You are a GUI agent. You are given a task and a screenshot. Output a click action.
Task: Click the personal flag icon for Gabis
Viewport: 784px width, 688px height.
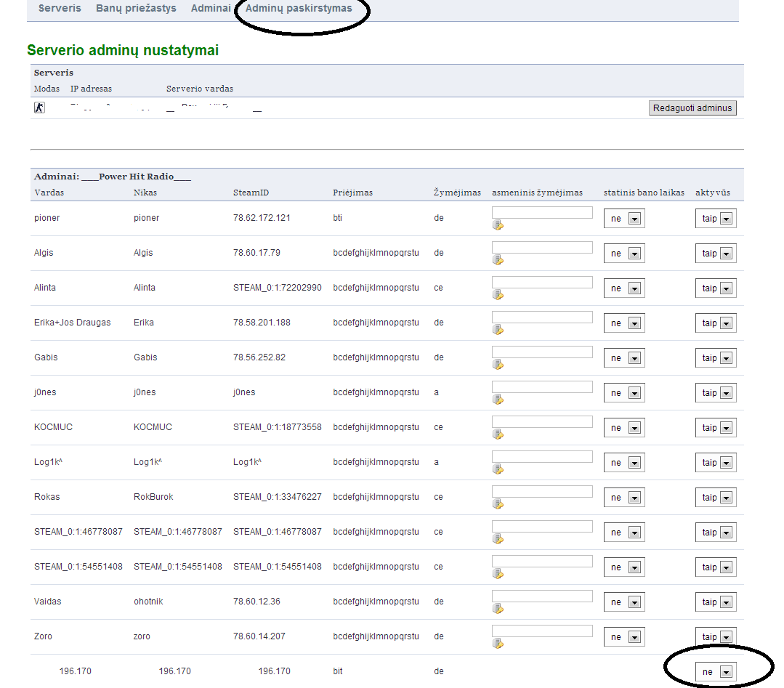pyautogui.click(x=498, y=365)
